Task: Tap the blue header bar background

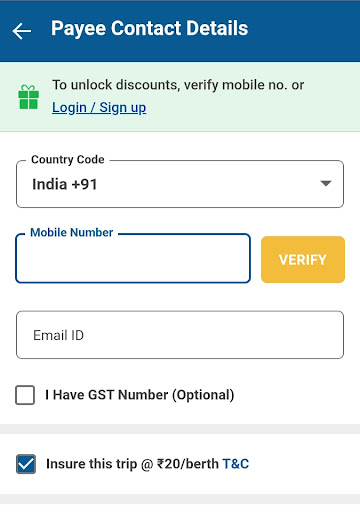Action: 300,31
